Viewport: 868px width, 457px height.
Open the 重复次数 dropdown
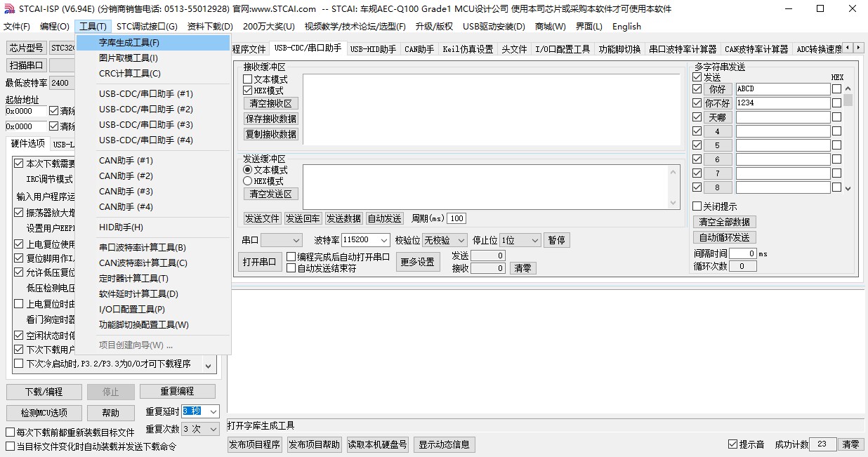[201, 429]
